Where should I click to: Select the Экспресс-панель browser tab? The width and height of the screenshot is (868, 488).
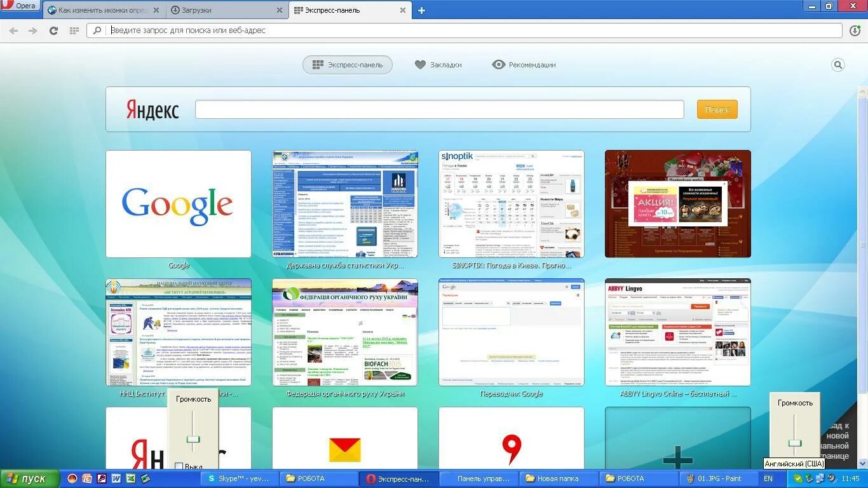tap(349, 10)
